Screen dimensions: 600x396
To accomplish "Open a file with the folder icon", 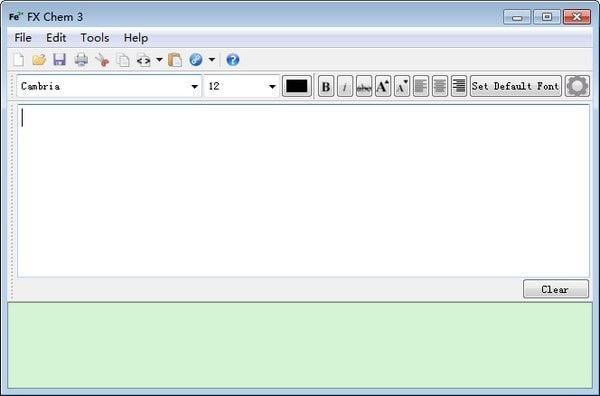I will point(39,60).
